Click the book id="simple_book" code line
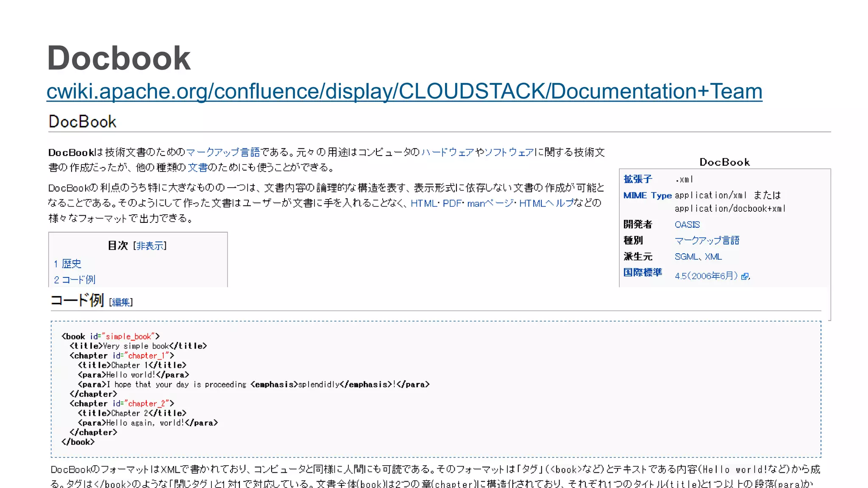This screenshot has width=868, height=488. click(x=111, y=336)
